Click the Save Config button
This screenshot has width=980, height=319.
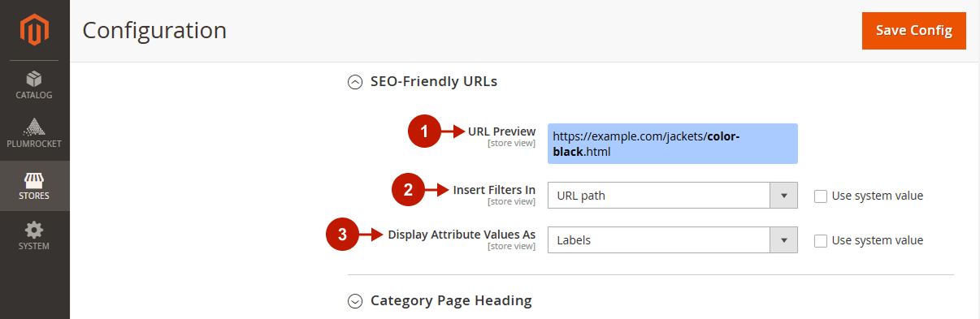[x=914, y=30]
